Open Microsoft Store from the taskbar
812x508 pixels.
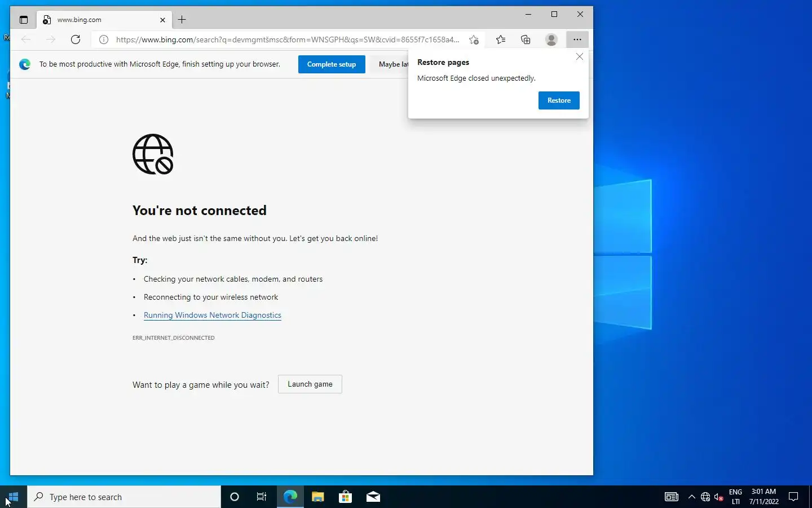coord(345,497)
